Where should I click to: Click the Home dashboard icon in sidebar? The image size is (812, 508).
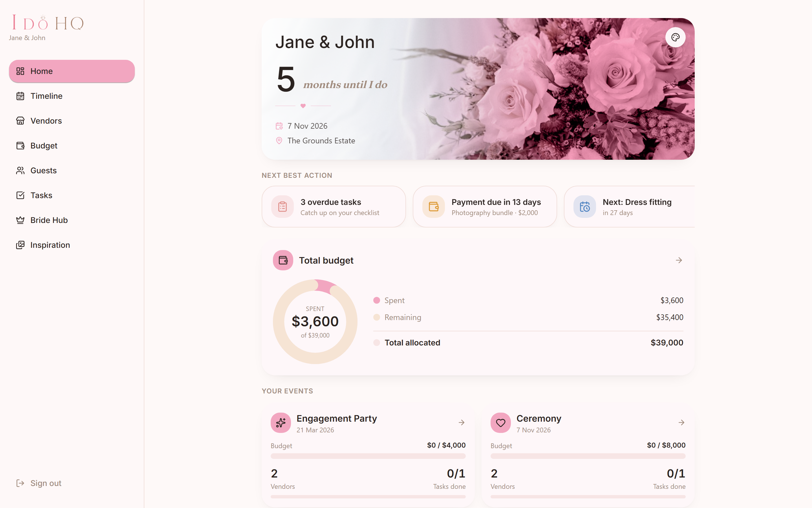[20, 71]
